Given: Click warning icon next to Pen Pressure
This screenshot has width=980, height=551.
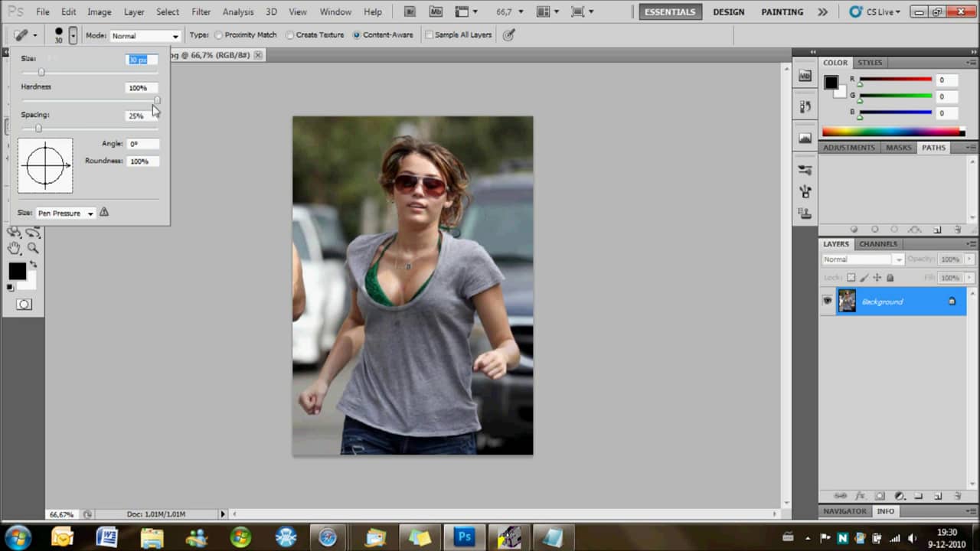Looking at the screenshot, I should click(x=104, y=212).
